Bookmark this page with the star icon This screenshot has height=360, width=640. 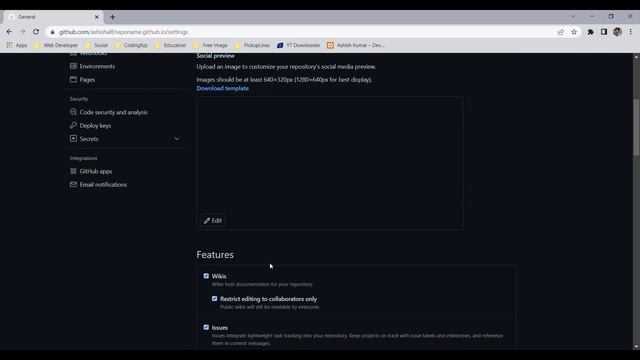click(574, 32)
